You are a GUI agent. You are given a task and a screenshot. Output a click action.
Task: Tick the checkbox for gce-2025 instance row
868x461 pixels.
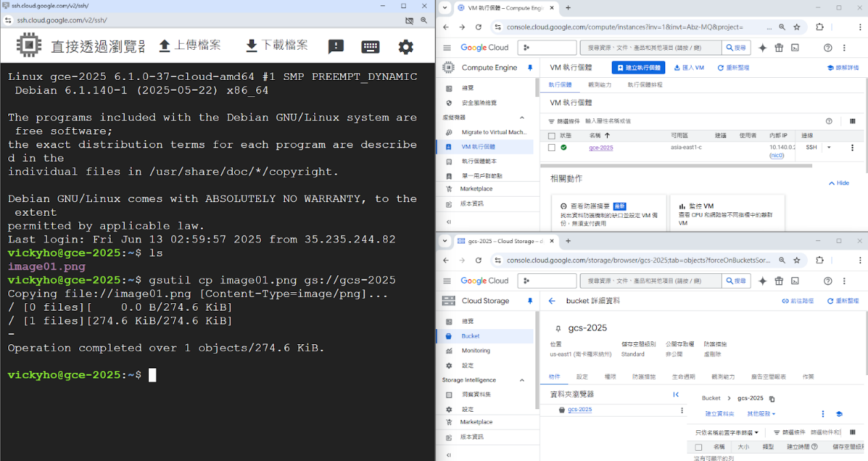[x=552, y=148]
